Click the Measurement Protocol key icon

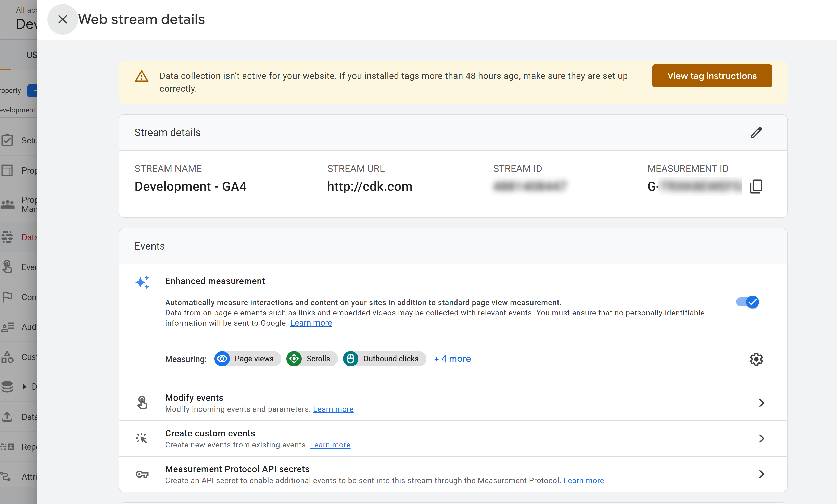point(142,474)
